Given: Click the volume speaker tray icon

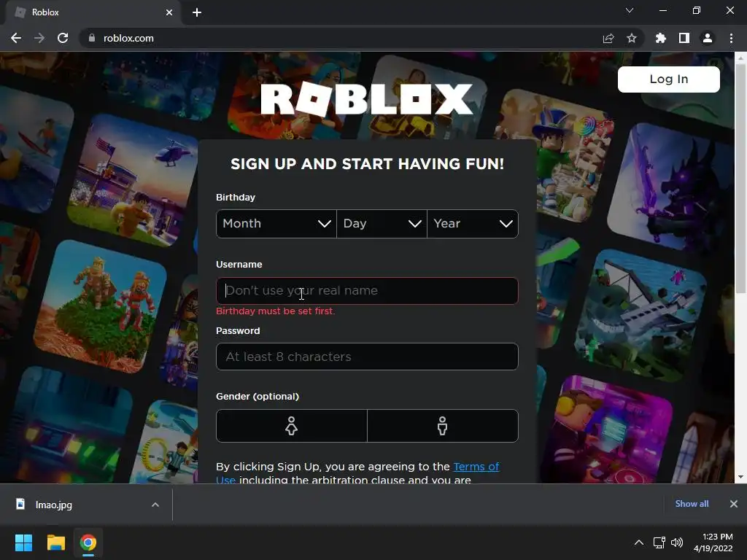Looking at the screenshot, I should [x=677, y=542].
